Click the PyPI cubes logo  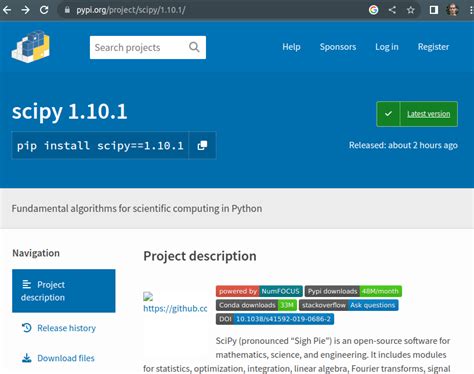(31, 46)
